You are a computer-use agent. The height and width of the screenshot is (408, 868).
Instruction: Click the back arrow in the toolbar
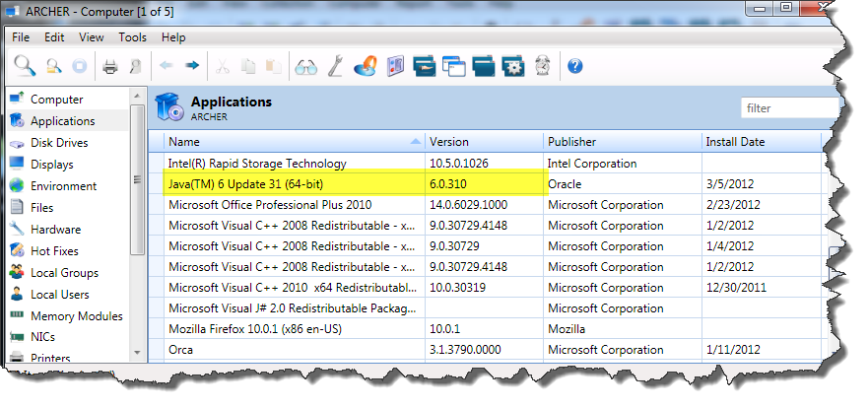167,66
